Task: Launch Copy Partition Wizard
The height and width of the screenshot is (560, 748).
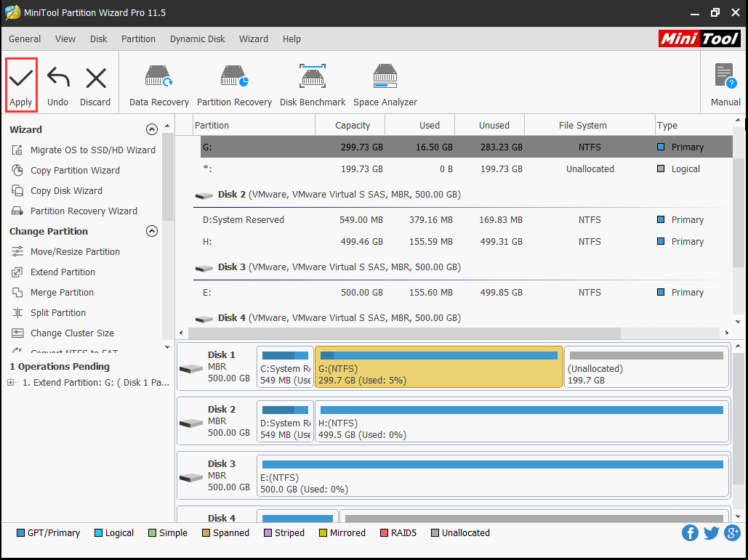Action: click(66, 171)
